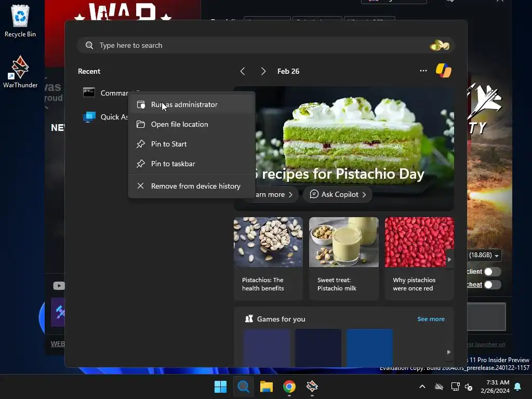
Task: Open the three-dot more options menu
Action: [423, 71]
